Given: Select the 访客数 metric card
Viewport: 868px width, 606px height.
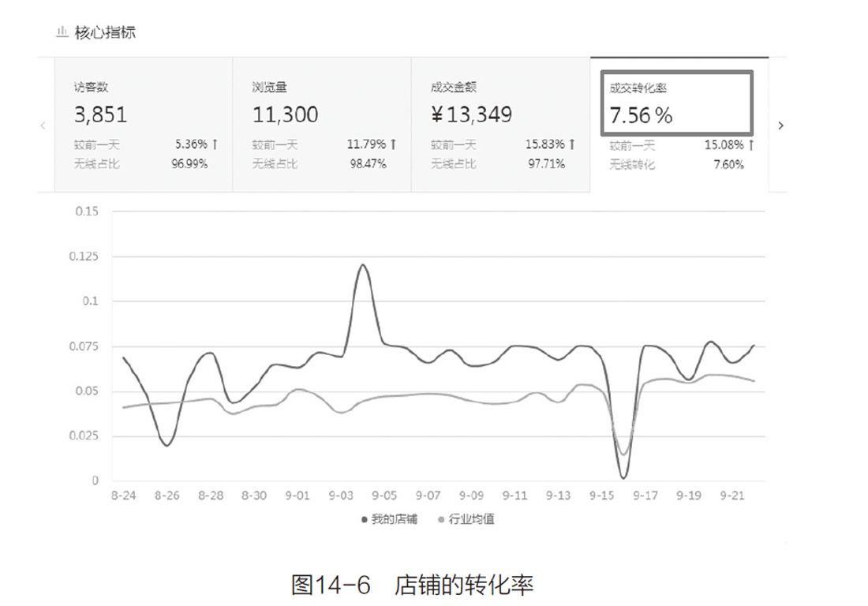Looking at the screenshot, I should tap(143, 125).
